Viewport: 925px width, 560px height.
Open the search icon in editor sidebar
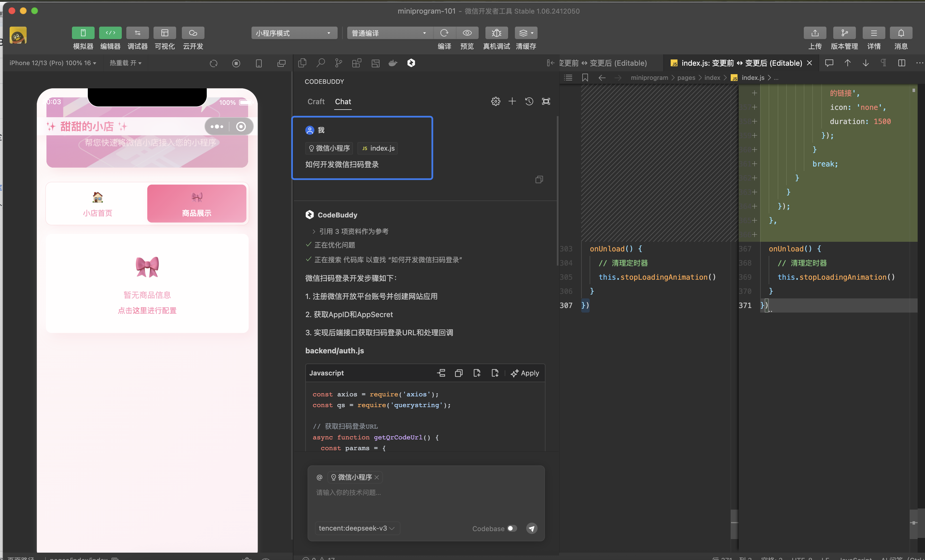pyautogui.click(x=320, y=63)
